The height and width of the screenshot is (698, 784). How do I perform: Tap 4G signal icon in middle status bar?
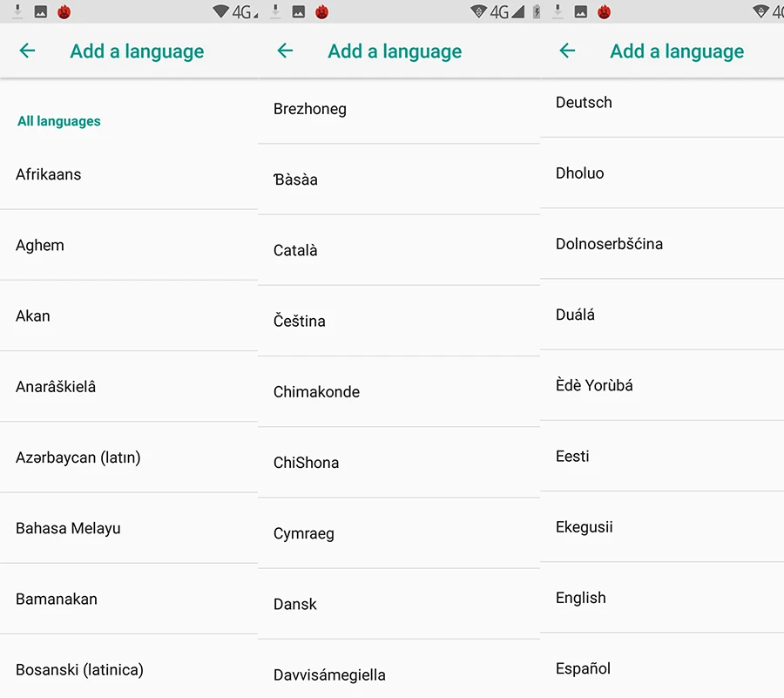coord(507,11)
